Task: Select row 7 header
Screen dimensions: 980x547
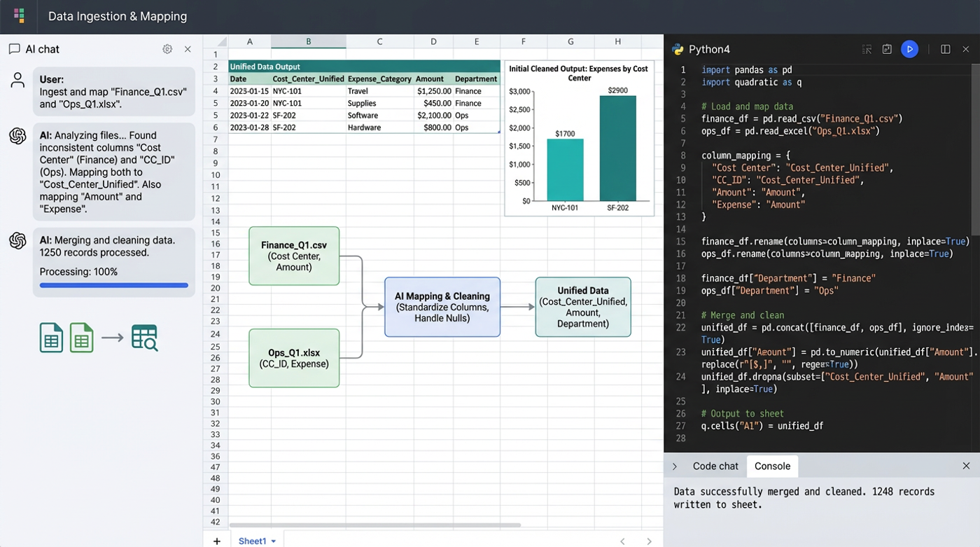Action: pyautogui.click(x=216, y=139)
